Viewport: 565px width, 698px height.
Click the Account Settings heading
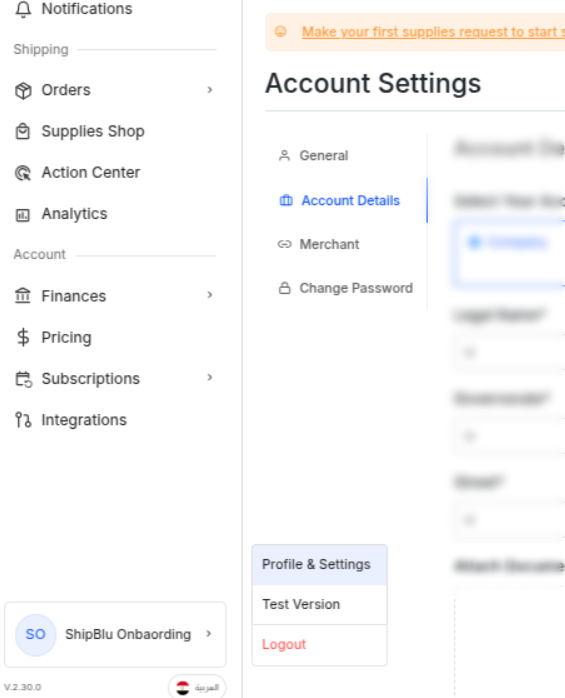click(373, 83)
